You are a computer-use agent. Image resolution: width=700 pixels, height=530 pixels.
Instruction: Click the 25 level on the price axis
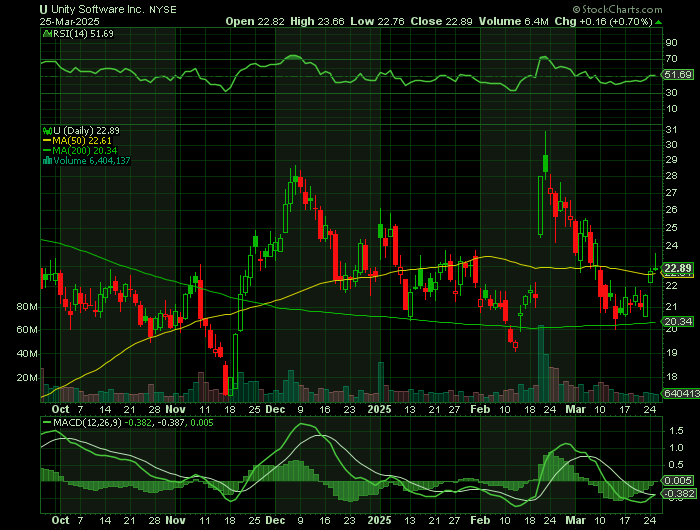[x=671, y=228]
